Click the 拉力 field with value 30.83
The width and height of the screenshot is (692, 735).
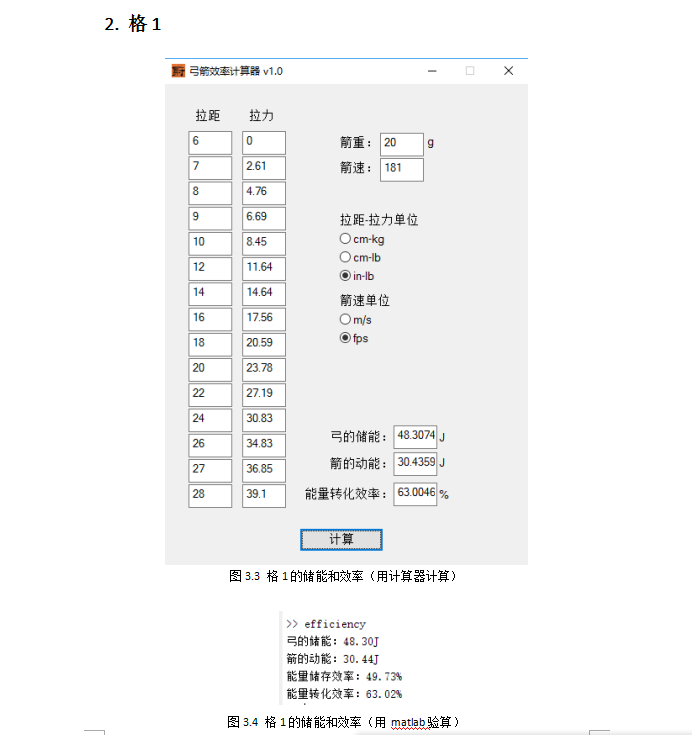point(264,420)
